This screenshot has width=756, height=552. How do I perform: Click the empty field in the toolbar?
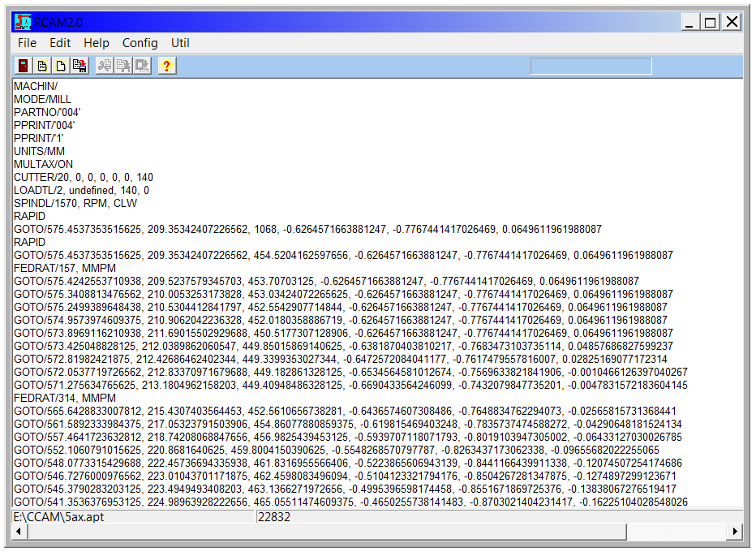click(x=591, y=67)
